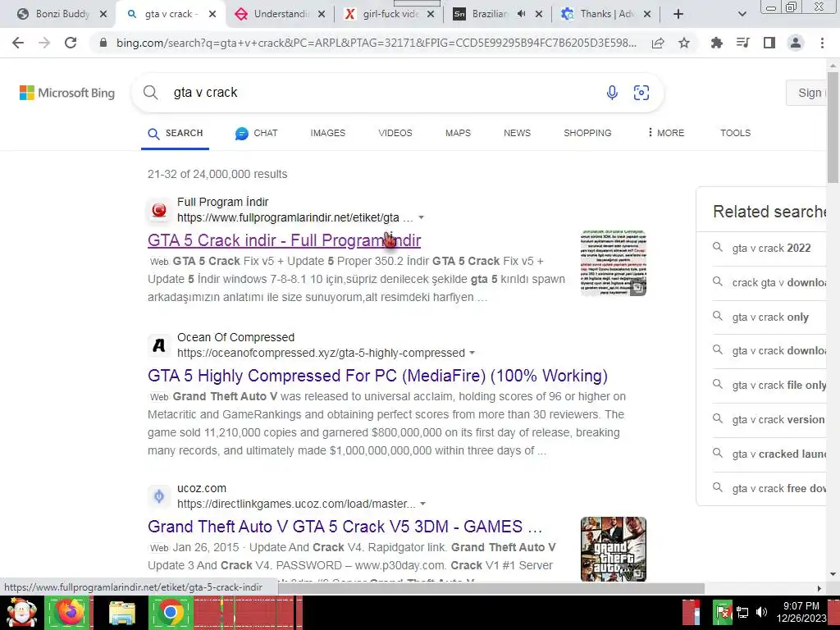This screenshot has height=630, width=840.
Task: Expand directlinkgames ucoz URL dropdown arrow
Action: tap(423, 504)
